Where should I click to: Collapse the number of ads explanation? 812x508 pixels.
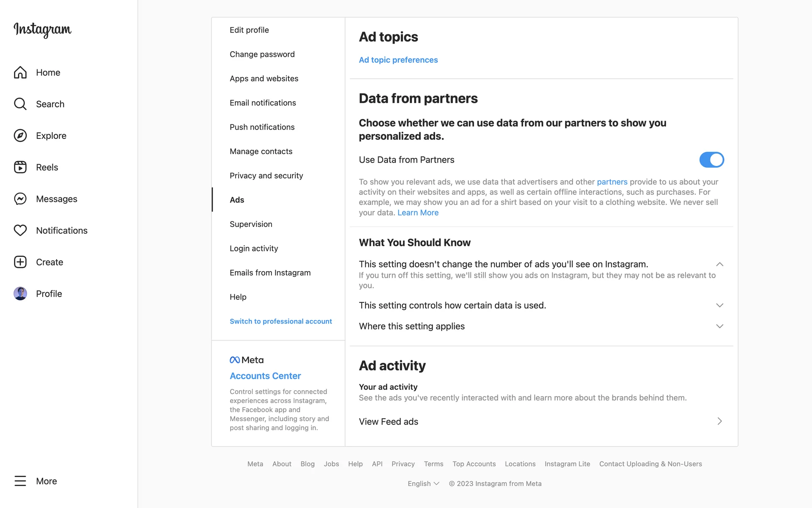tap(719, 264)
